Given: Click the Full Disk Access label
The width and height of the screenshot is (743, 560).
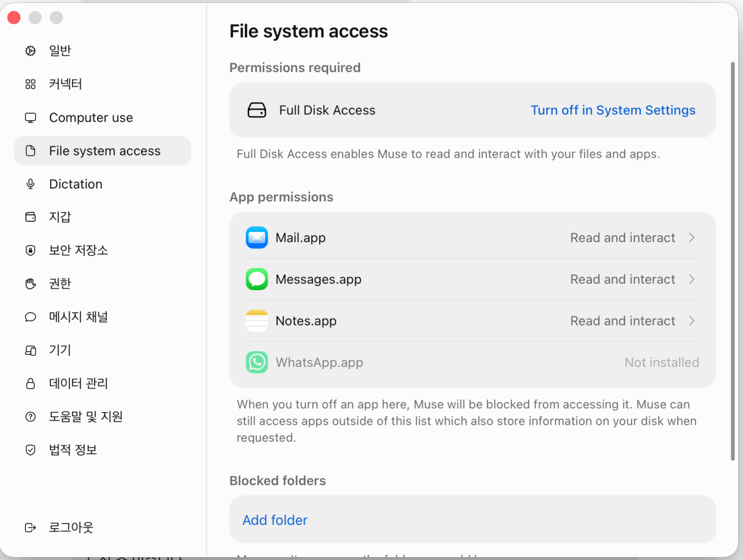Looking at the screenshot, I should [327, 110].
